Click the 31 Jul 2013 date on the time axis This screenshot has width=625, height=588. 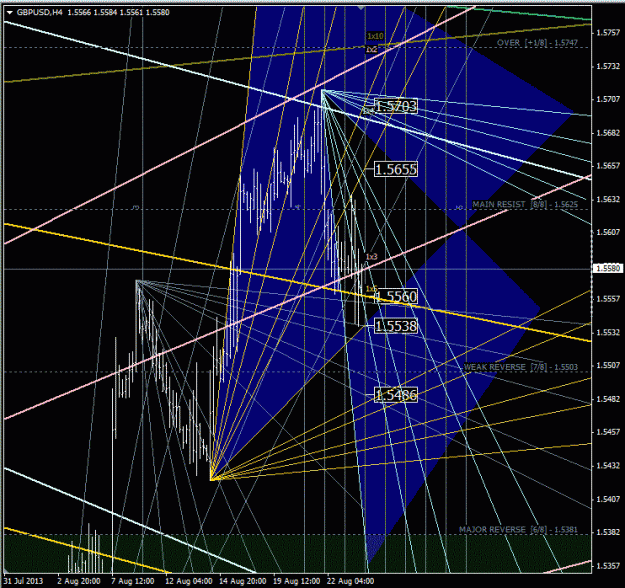pos(23,581)
